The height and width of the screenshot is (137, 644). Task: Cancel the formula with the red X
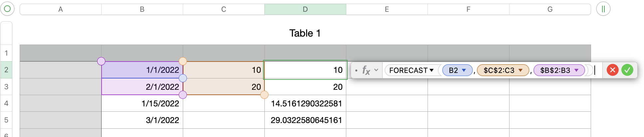pos(612,70)
